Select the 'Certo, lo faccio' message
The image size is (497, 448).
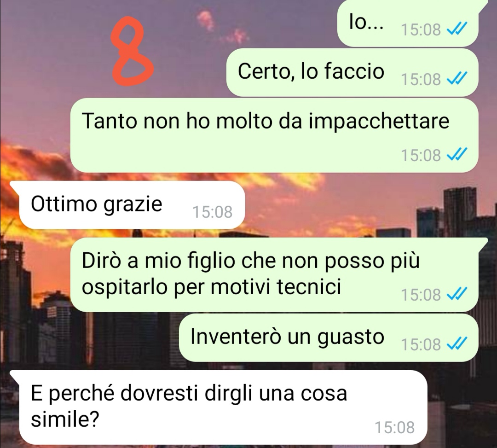pos(352,73)
